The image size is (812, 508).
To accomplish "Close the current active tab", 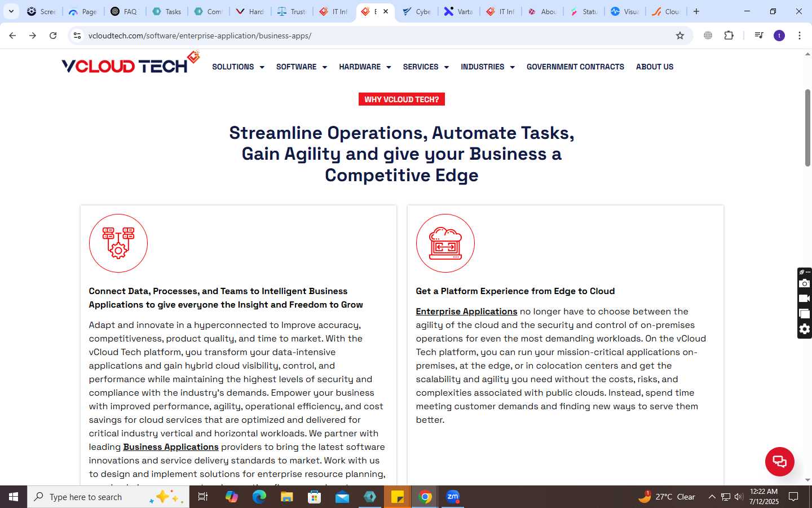I will (386, 11).
